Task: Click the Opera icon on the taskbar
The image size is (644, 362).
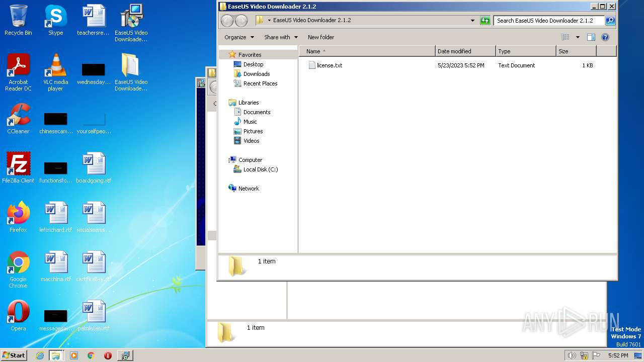Action: point(108,355)
